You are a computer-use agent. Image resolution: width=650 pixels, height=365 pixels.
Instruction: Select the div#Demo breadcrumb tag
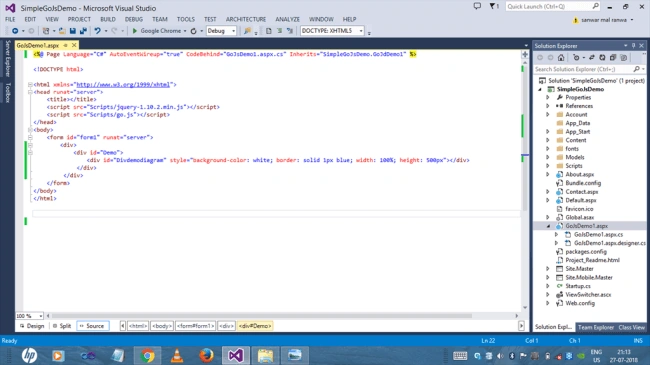(x=255, y=326)
